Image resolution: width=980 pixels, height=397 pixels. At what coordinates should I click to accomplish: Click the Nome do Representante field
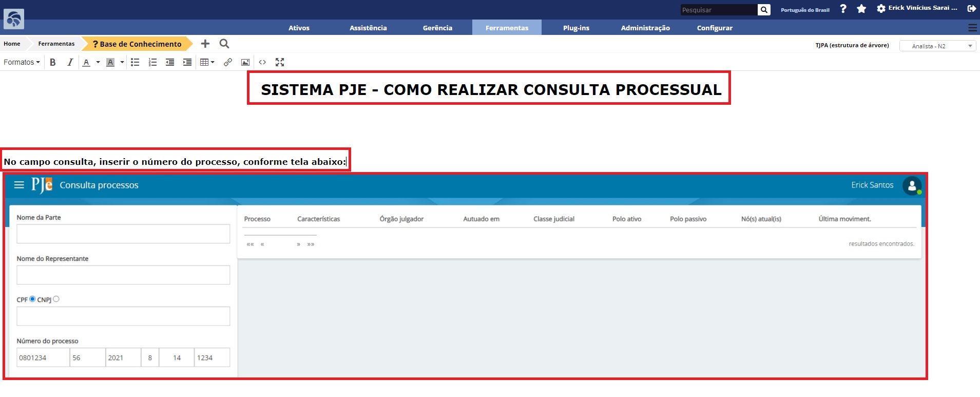[x=123, y=275]
